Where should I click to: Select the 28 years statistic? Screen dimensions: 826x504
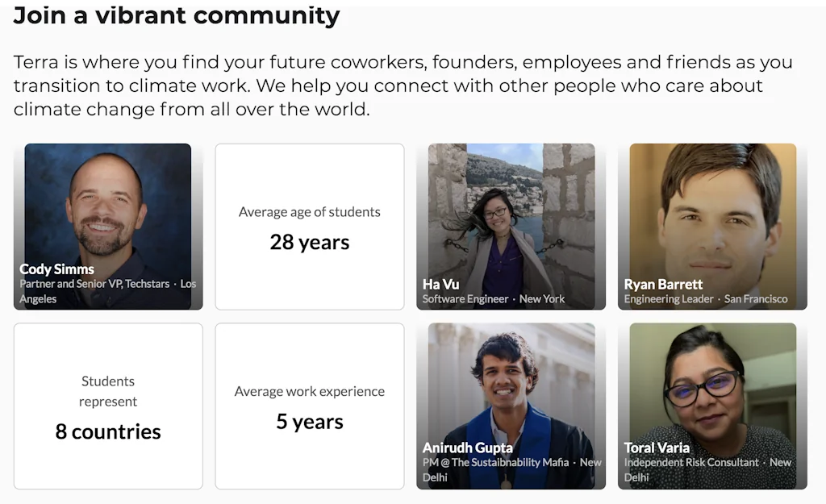(x=310, y=243)
